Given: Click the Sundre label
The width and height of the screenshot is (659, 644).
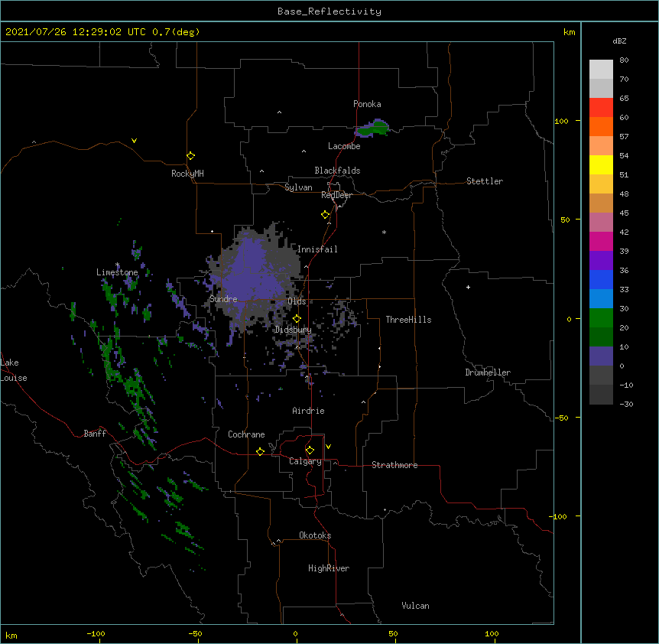Looking at the screenshot, I should coord(223,299).
